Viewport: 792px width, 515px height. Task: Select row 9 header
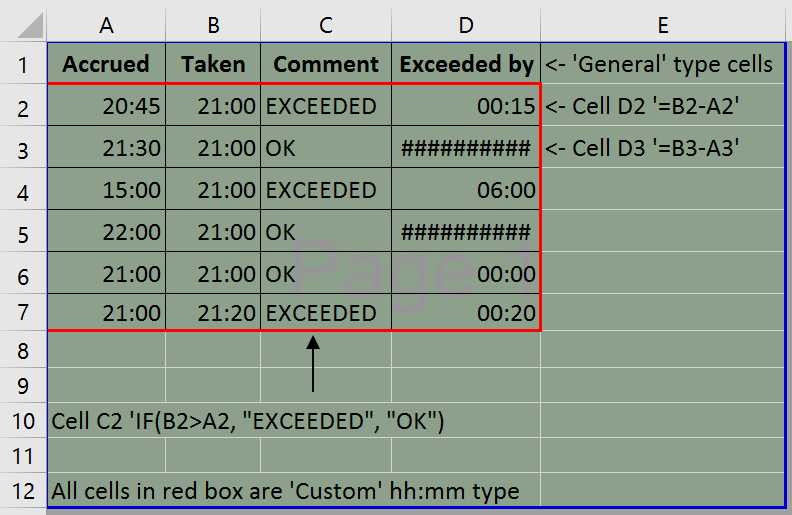(x=23, y=385)
